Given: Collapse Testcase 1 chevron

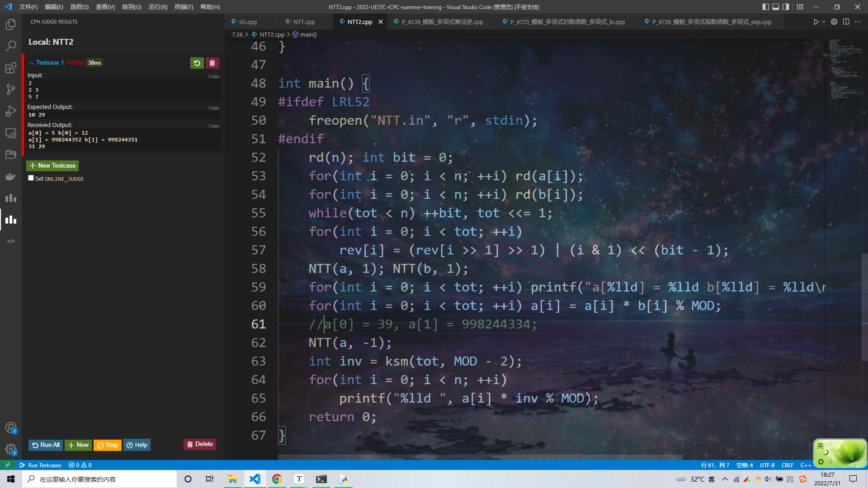Looking at the screenshot, I should point(31,63).
